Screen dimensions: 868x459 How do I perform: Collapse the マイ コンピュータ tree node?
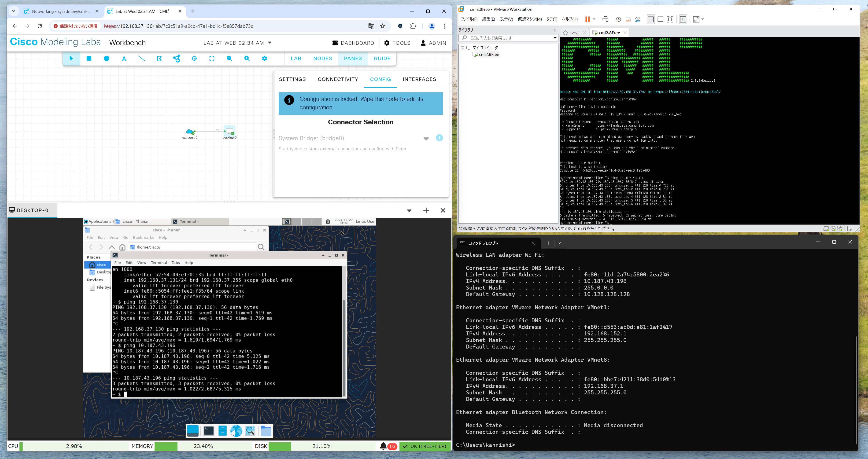463,48
